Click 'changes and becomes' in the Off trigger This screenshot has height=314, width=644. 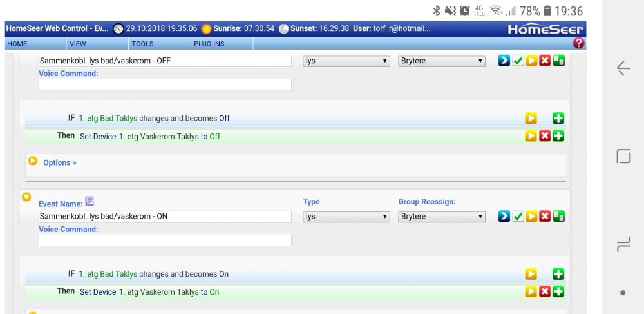pyautogui.click(x=178, y=119)
